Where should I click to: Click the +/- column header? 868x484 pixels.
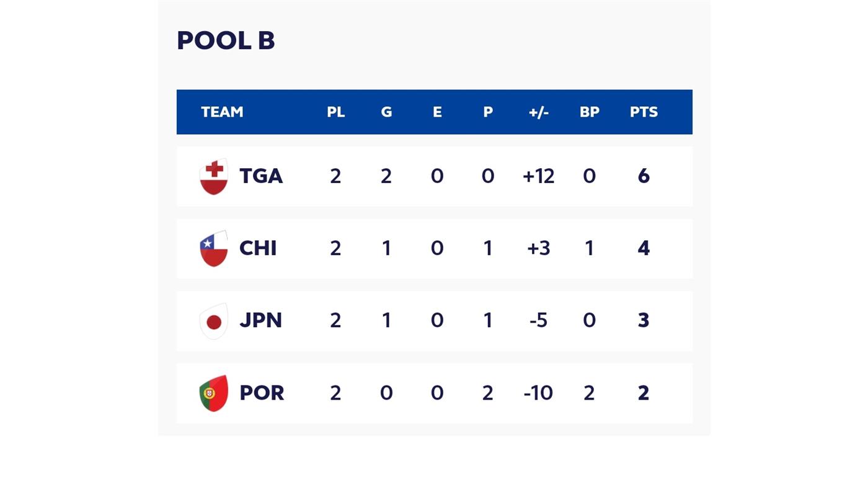pos(538,112)
